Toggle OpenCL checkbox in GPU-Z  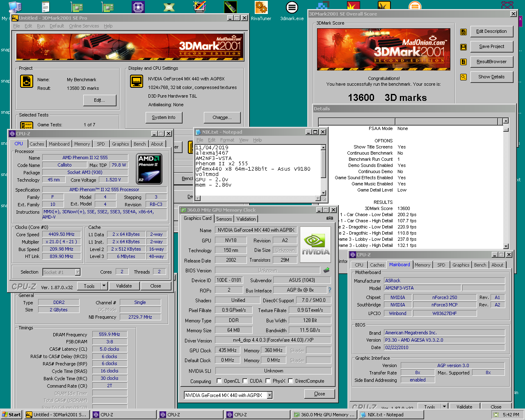(219, 381)
